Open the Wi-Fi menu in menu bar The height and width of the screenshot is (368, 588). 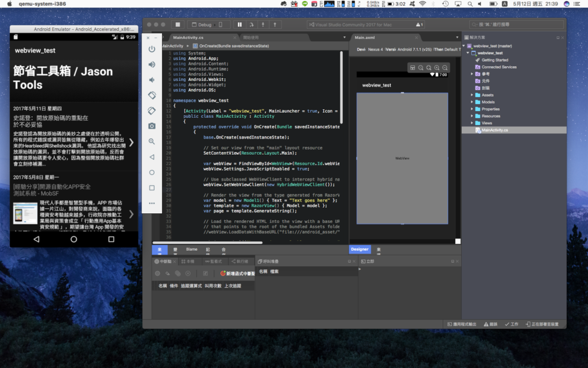click(423, 4)
